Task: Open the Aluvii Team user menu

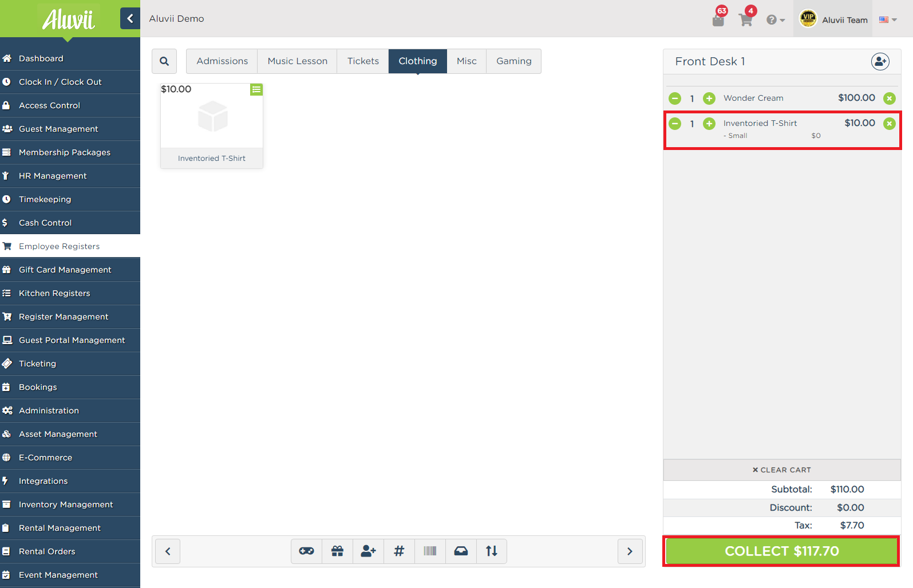Action: coord(833,19)
